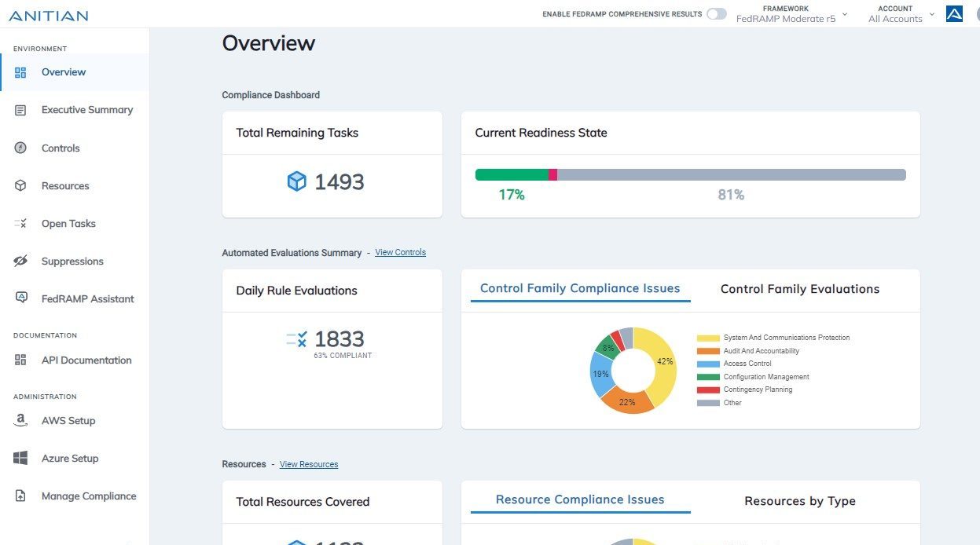Click the Automated Evaluations Summary label
The width and height of the screenshot is (980, 545).
pyautogui.click(x=292, y=253)
